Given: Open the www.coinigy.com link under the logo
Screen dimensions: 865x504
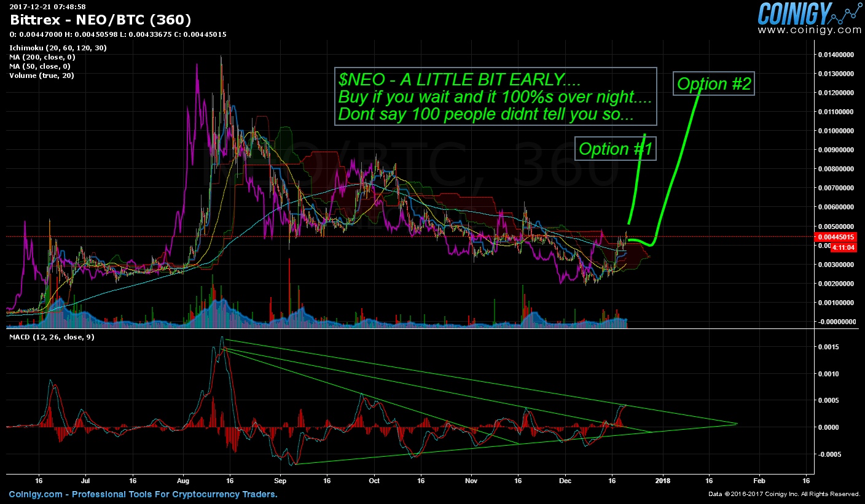Looking at the screenshot, I should 809,29.
